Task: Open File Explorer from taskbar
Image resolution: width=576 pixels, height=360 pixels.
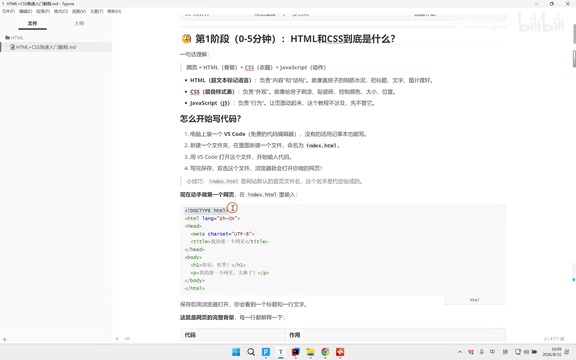Action: click(x=310, y=352)
